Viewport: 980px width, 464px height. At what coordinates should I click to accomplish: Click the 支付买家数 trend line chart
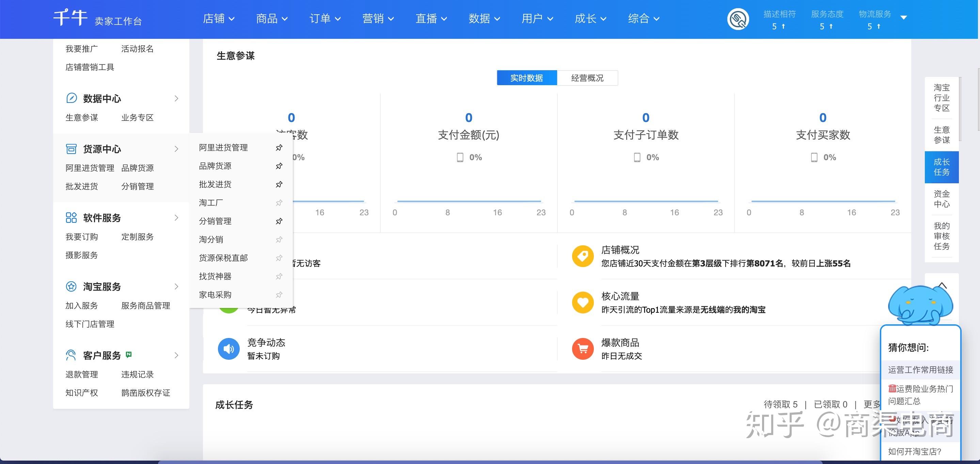click(823, 201)
